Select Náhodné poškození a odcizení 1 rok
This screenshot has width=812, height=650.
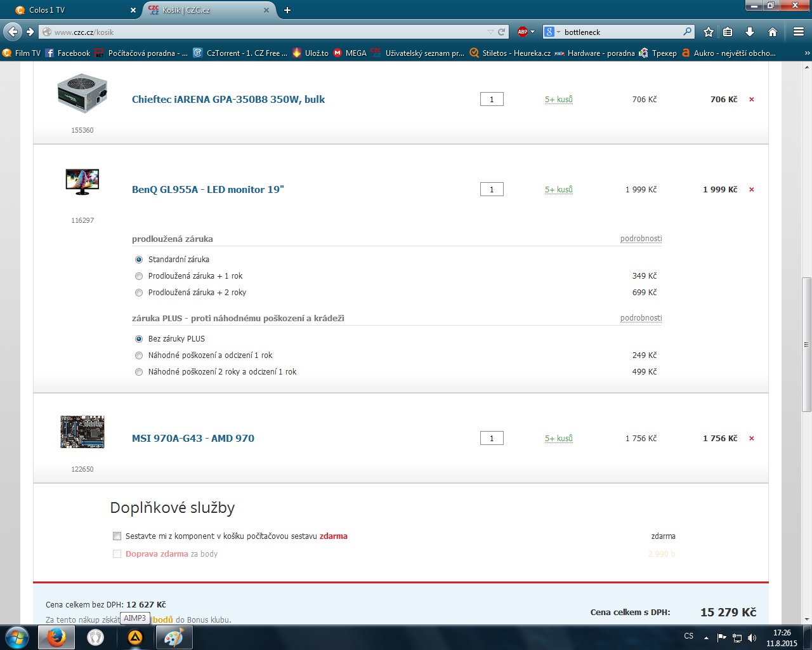139,355
